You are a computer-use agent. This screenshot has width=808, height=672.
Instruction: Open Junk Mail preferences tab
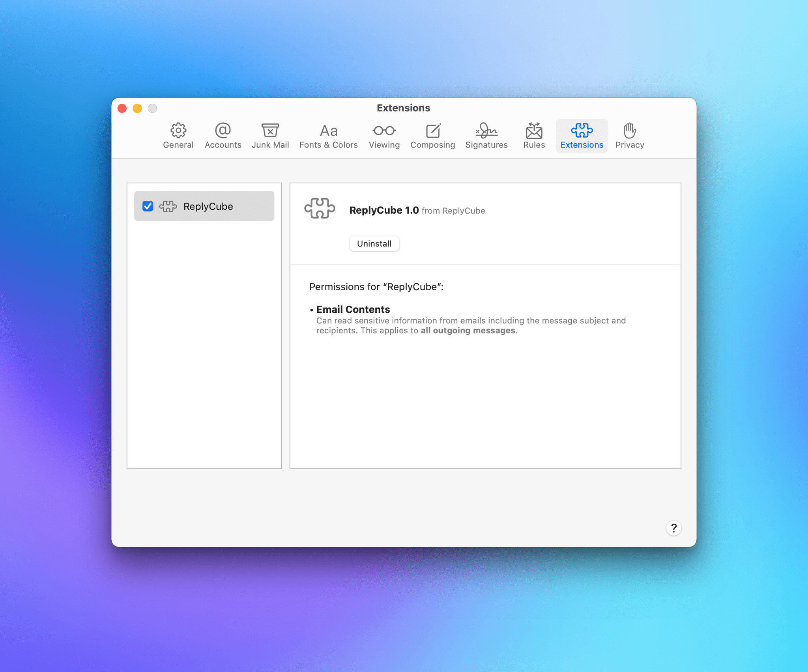[x=269, y=135]
